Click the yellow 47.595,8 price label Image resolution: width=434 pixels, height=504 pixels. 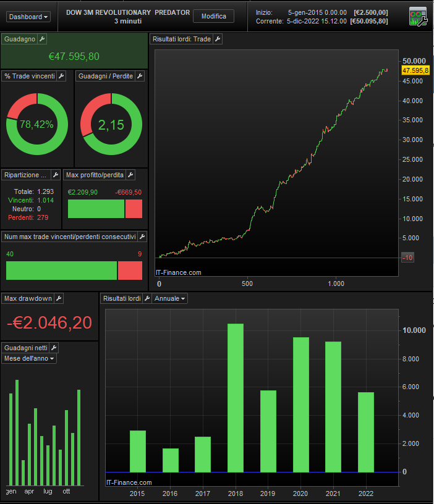point(415,70)
